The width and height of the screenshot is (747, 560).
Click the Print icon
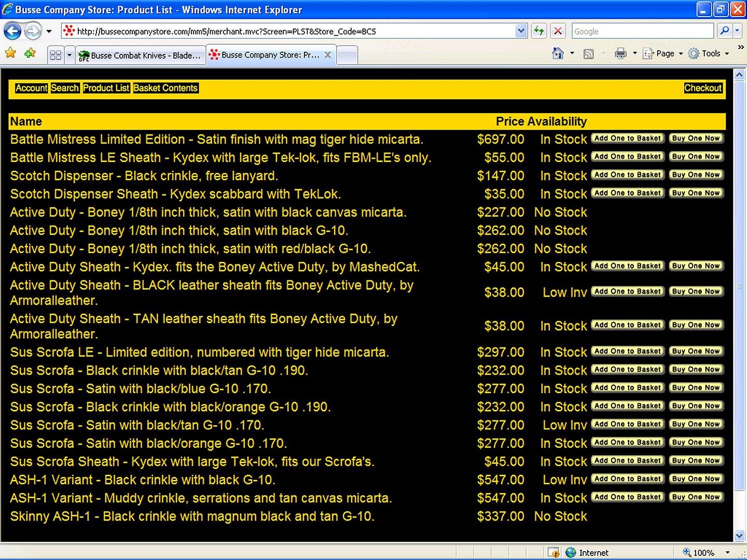point(620,53)
